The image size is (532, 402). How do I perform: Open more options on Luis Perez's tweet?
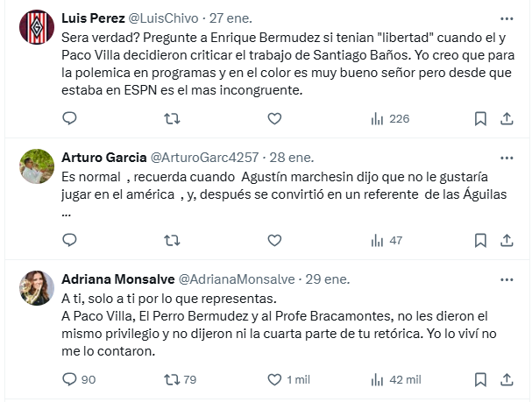[507, 19]
